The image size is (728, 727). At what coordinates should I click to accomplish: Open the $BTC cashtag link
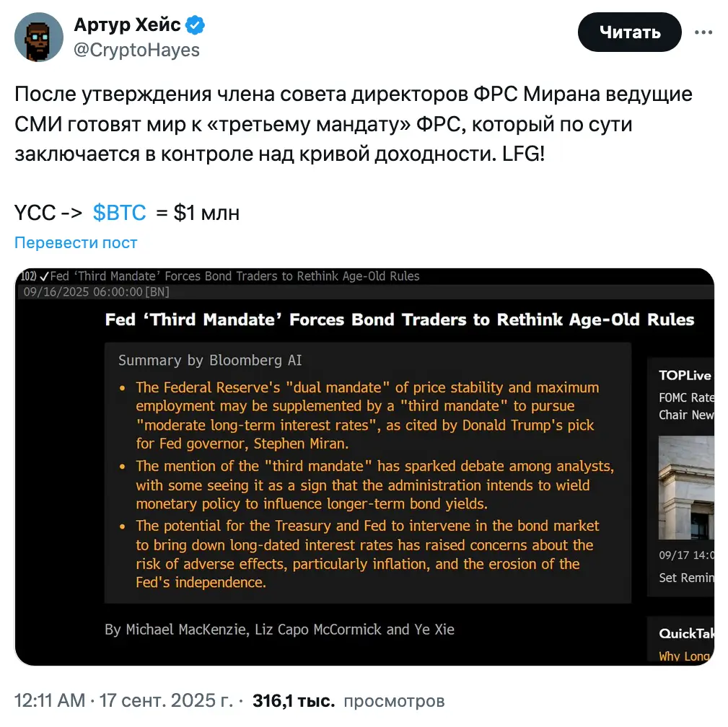(120, 213)
